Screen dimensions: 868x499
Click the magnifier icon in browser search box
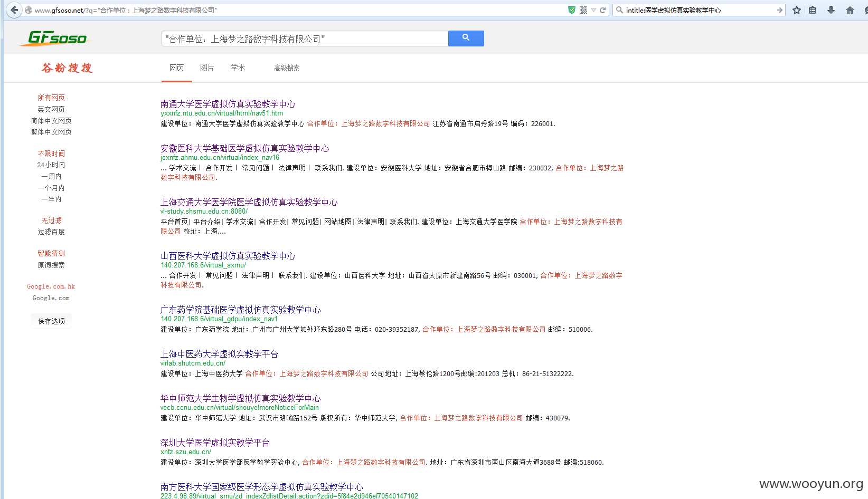(x=620, y=10)
